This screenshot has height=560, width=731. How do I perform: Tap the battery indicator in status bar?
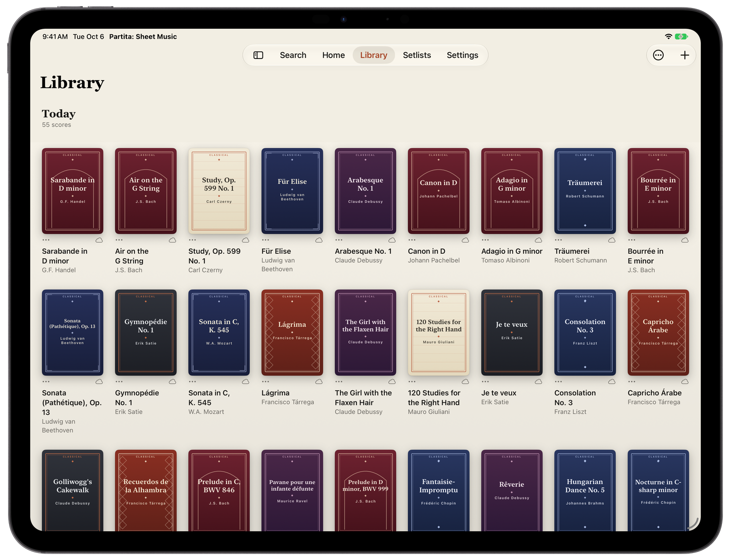[682, 36]
